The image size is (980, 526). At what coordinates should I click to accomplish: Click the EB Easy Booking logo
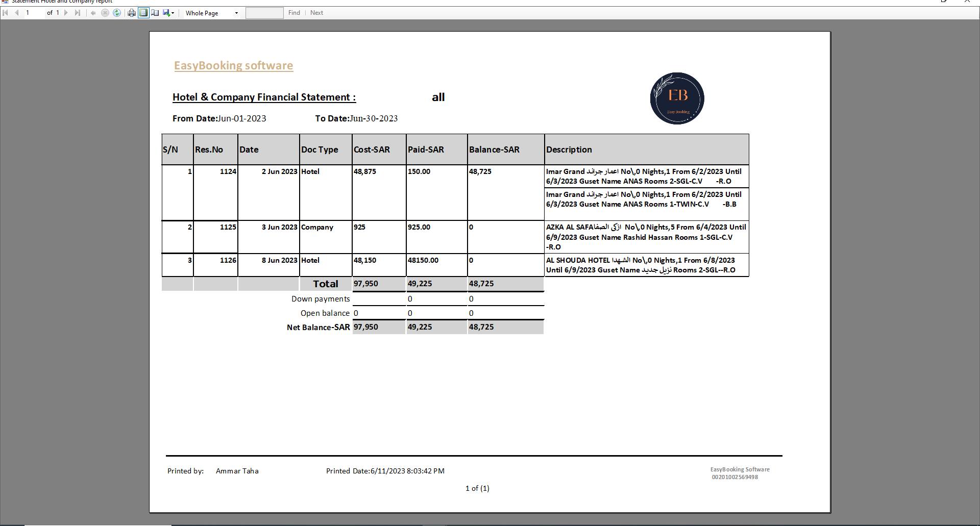click(677, 98)
